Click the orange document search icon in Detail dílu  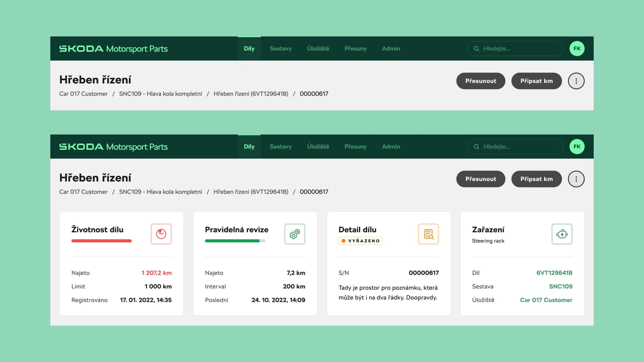point(428,234)
